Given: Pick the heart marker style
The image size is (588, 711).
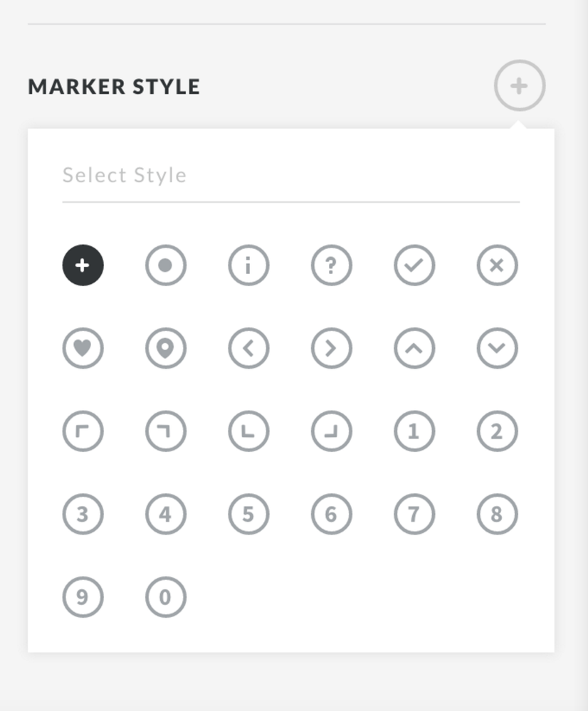Looking at the screenshot, I should [83, 348].
